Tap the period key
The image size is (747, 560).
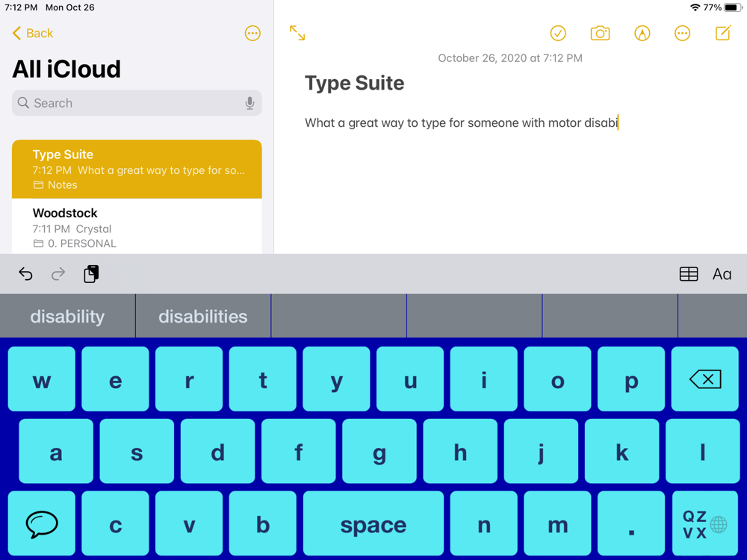[631, 524]
